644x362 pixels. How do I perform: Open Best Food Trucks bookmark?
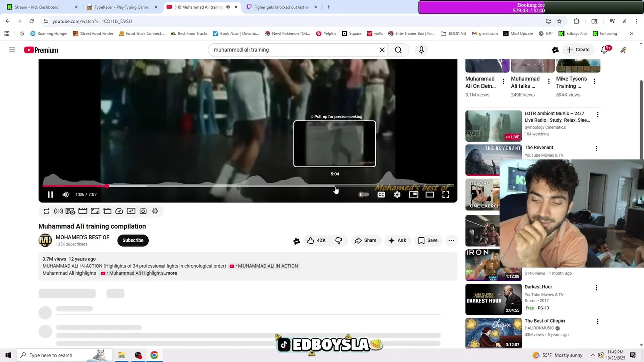tap(188, 34)
